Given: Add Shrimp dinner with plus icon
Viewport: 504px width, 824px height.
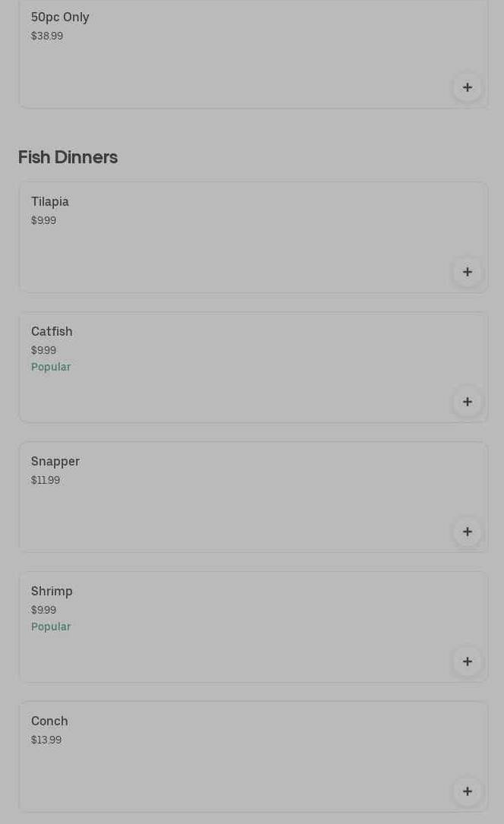Looking at the screenshot, I should tap(467, 661).
